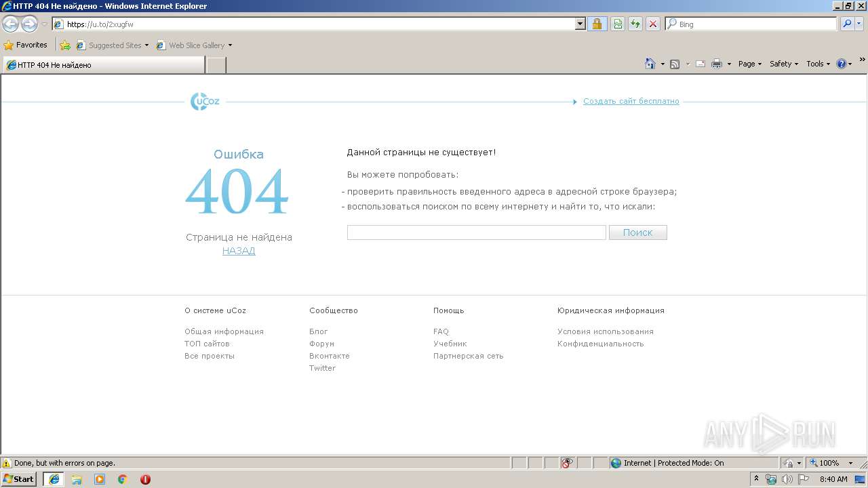This screenshot has height=488, width=868.
Task: Click the browser Back arrow button
Action: (11, 24)
